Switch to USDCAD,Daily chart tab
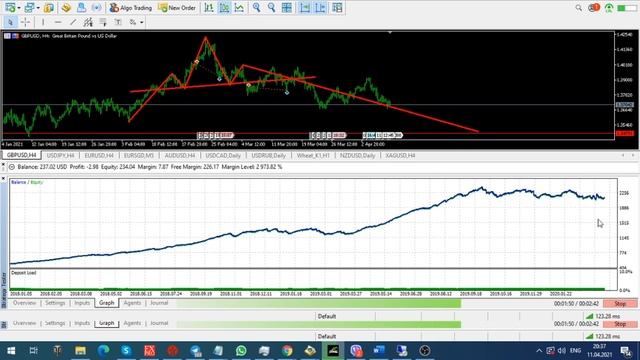Viewport: 640px width, 360px height. click(223, 156)
